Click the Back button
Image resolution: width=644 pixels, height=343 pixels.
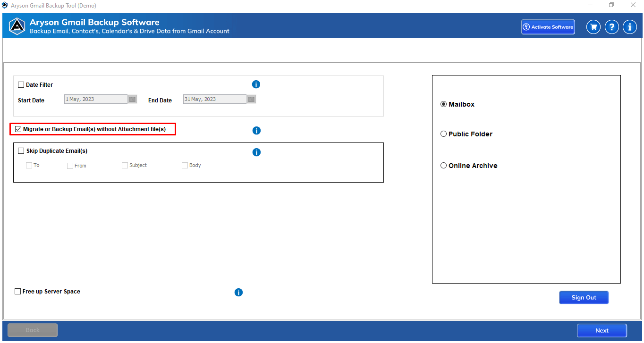click(x=33, y=330)
